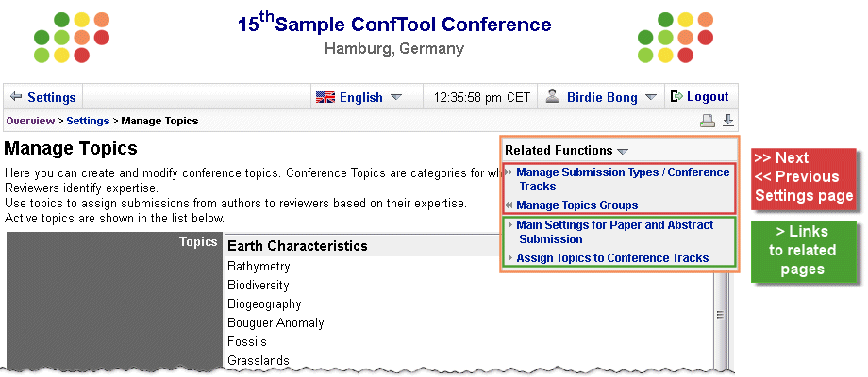868x377 pixels.
Task: Click the download arrow icon
Action: [x=728, y=120]
